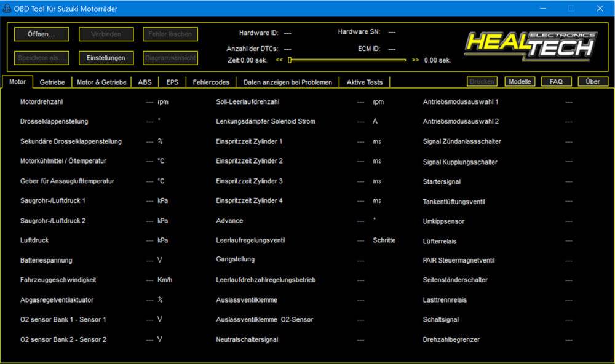Switch to the EPS tab

173,81
